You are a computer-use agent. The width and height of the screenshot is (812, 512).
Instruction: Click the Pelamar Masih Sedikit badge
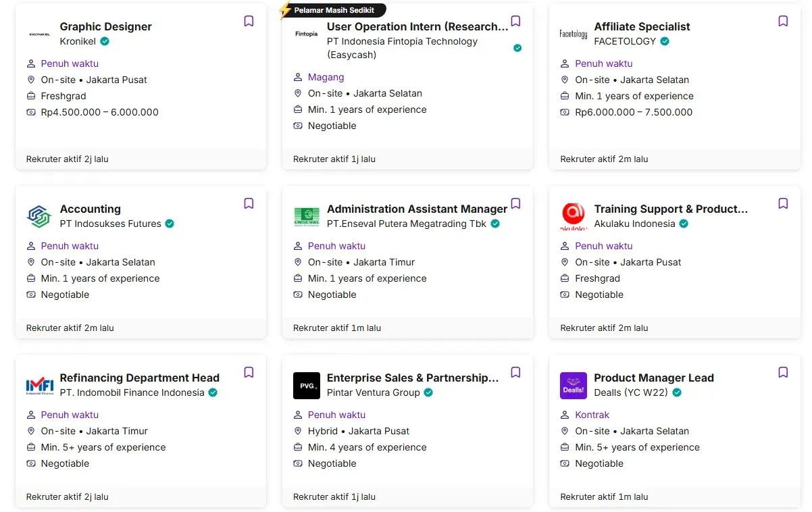(x=334, y=10)
